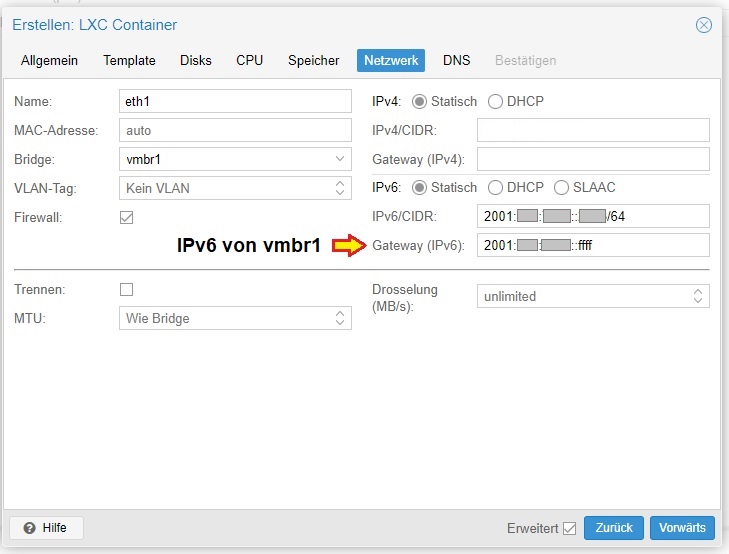Choose IPv6 SLAAC radio option
Image resolution: width=729 pixels, height=554 pixels.
tap(561, 188)
